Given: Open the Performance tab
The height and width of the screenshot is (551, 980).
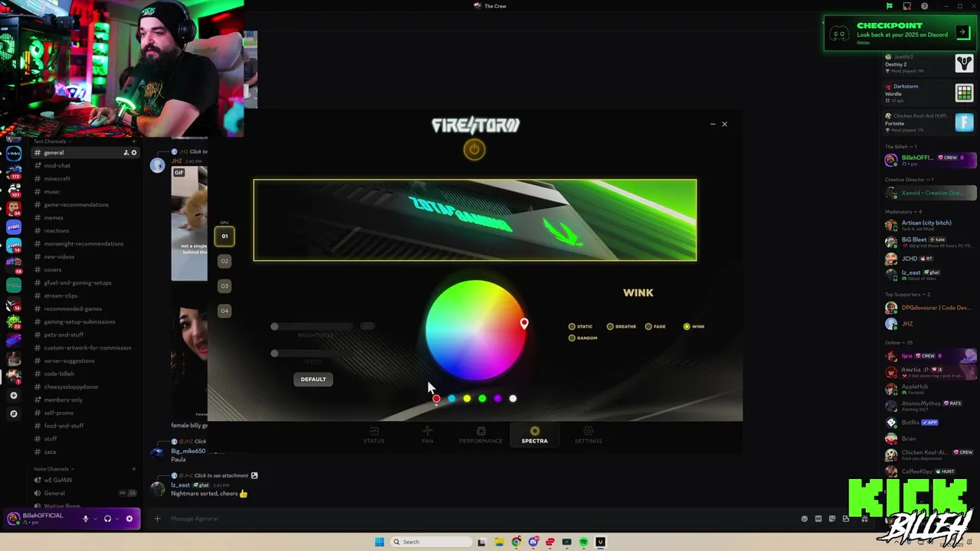Looking at the screenshot, I should 481,435.
